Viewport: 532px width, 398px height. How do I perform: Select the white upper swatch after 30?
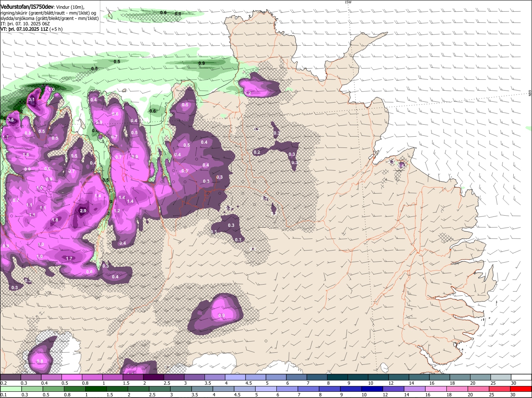pos(520,377)
